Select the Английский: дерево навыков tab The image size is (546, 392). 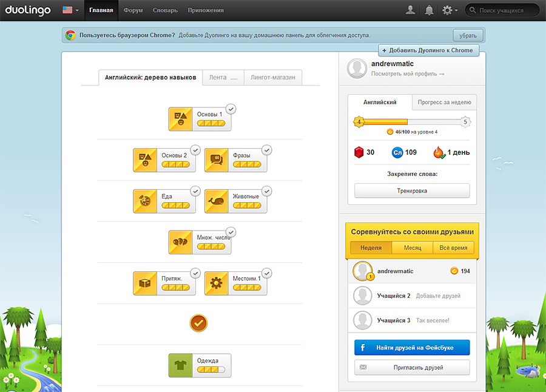click(x=150, y=77)
